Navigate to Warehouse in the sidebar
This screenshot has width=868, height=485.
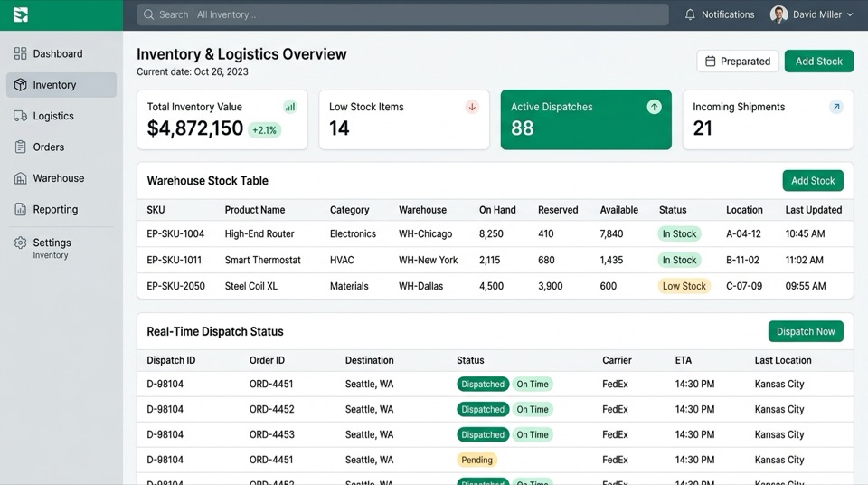[61, 178]
